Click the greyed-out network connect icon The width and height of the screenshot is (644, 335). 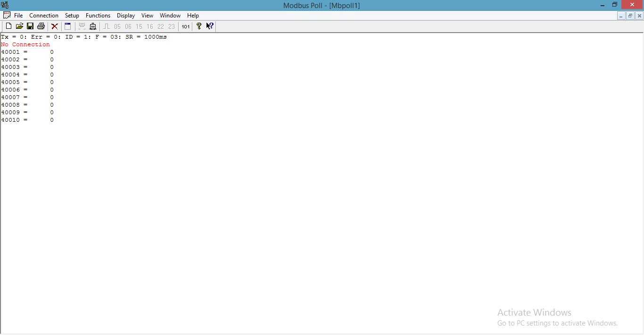(82, 26)
